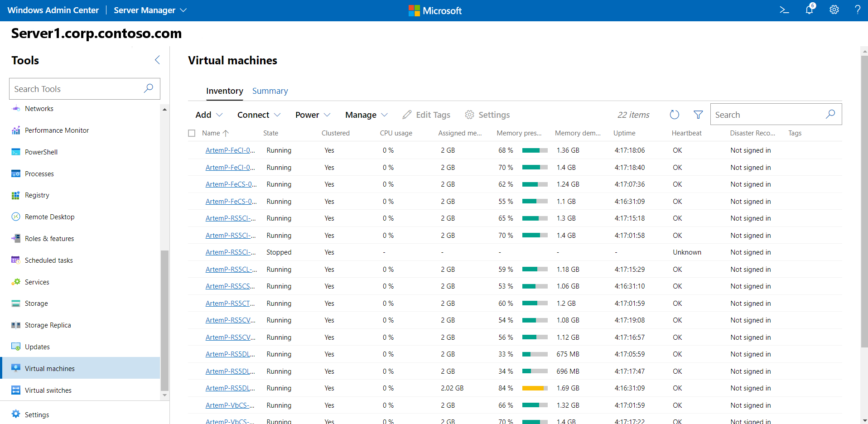Switch to the Summary tab
868x424 pixels.
click(270, 91)
